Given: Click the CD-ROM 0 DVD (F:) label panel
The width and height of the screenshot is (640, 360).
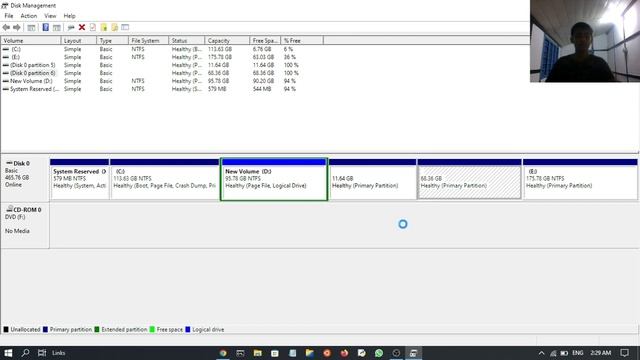Looking at the screenshot, I should tap(25, 225).
